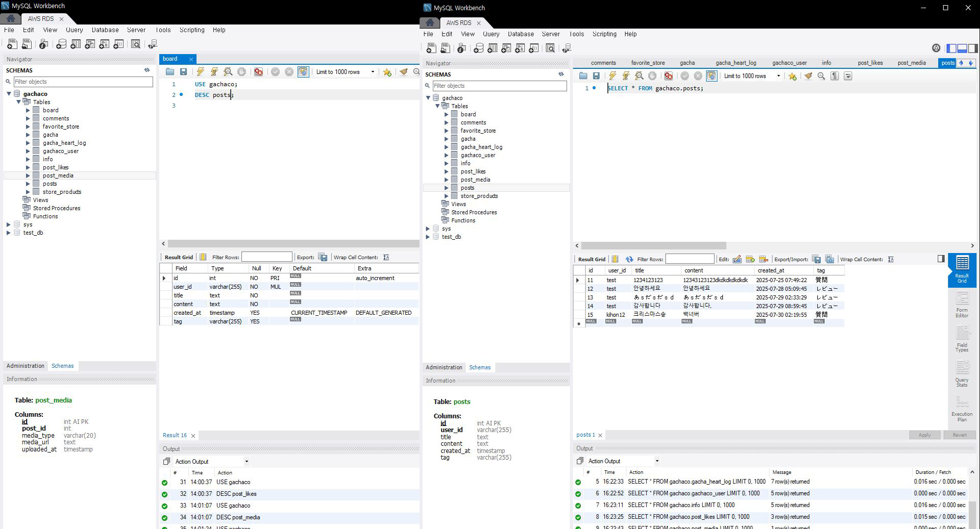Click Beautify query broom icon in right window
980x529 pixels.
coord(808,76)
